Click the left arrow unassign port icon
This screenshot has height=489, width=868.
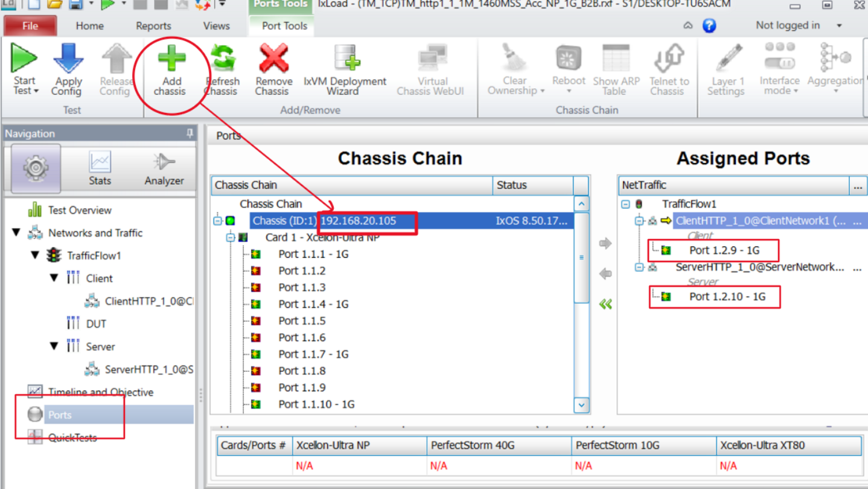605,274
